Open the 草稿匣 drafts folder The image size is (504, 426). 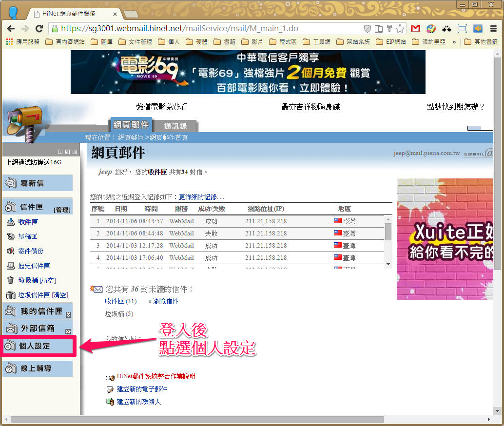(27, 236)
